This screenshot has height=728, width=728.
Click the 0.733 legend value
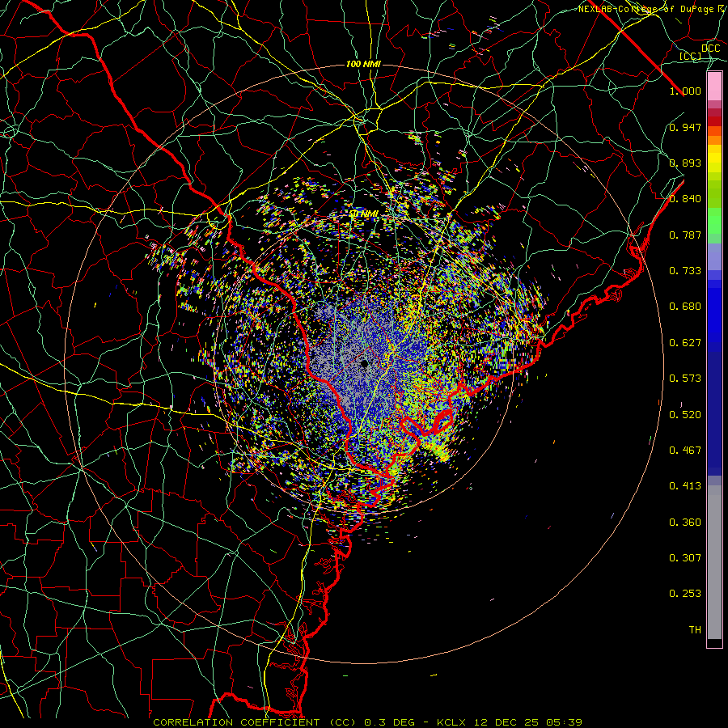(685, 271)
